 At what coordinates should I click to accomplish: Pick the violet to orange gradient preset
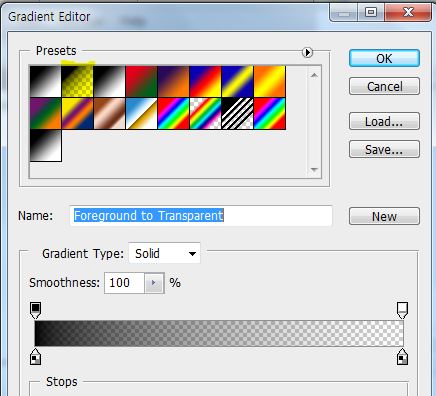[173, 82]
